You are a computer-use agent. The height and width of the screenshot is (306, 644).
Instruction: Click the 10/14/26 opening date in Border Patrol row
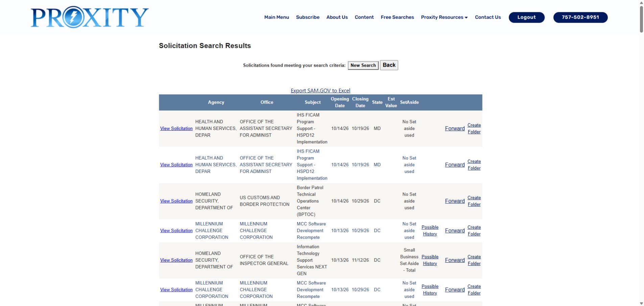tap(340, 201)
